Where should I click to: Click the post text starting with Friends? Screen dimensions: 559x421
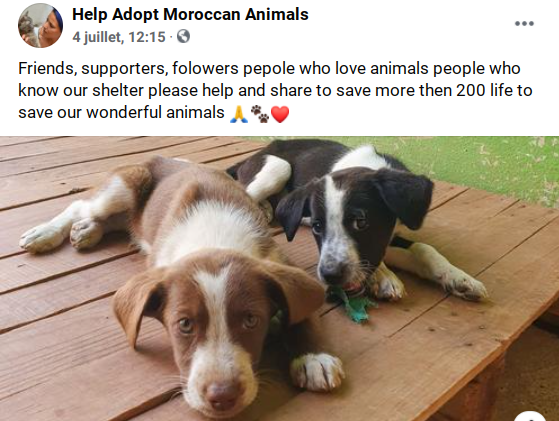[x=275, y=90]
